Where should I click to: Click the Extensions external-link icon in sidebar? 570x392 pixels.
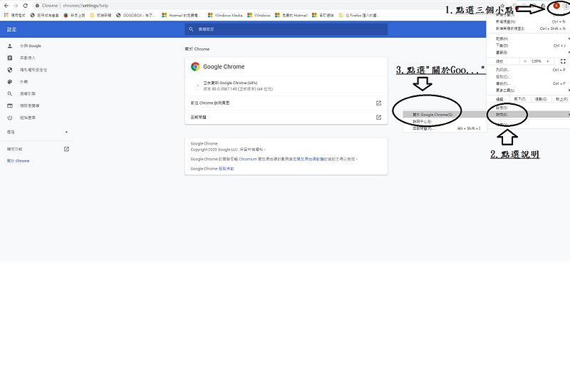(66, 149)
